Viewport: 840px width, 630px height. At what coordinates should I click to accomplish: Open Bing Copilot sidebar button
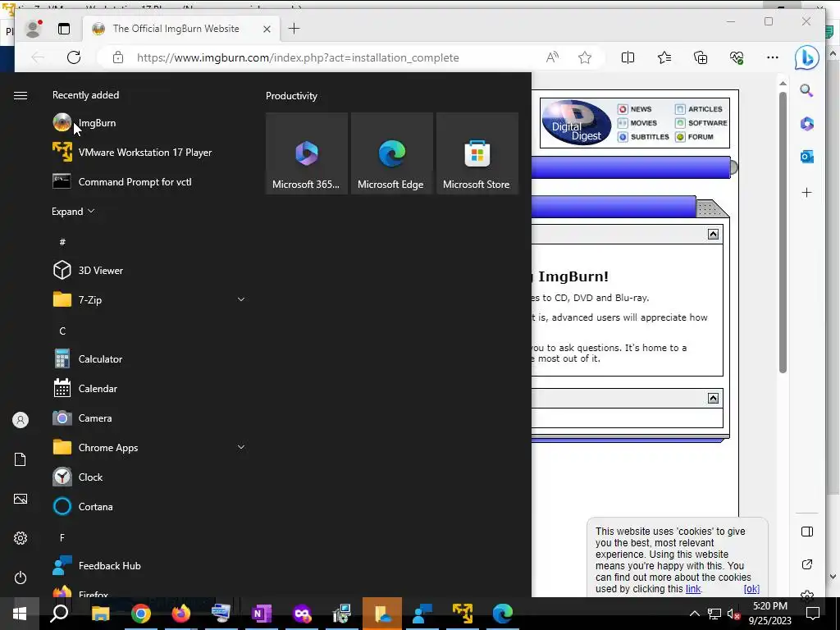click(x=807, y=58)
